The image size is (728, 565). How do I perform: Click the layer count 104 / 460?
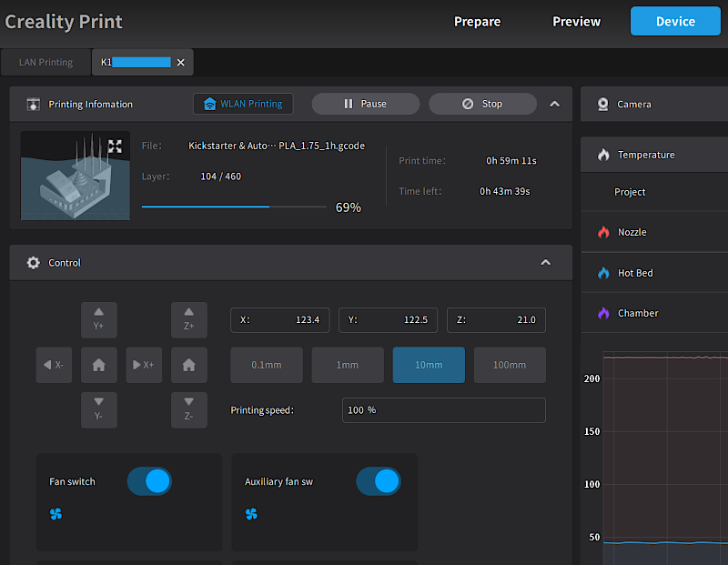click(x=221, y=177)
